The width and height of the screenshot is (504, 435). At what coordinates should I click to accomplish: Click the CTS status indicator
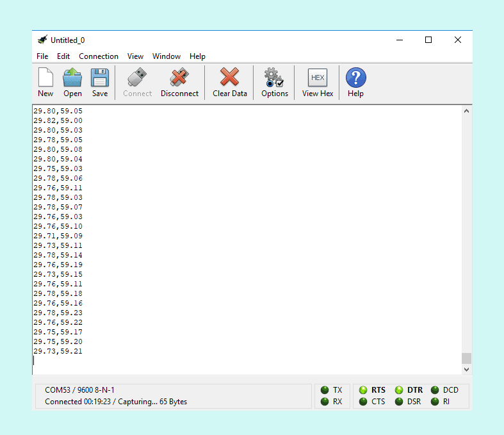(364, 402)
